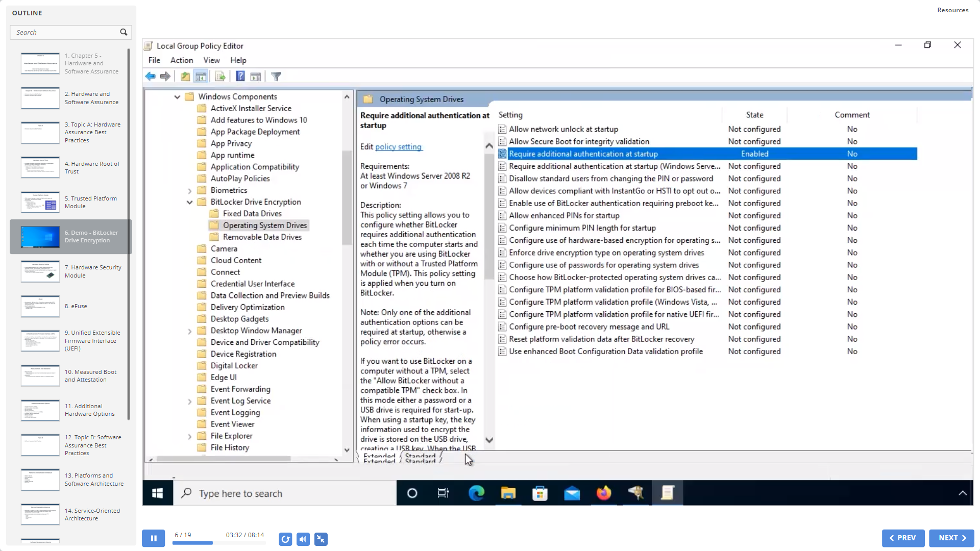Click the description pane scroll-down arrow
980x551 pixels.
click(x=489, y=440)
